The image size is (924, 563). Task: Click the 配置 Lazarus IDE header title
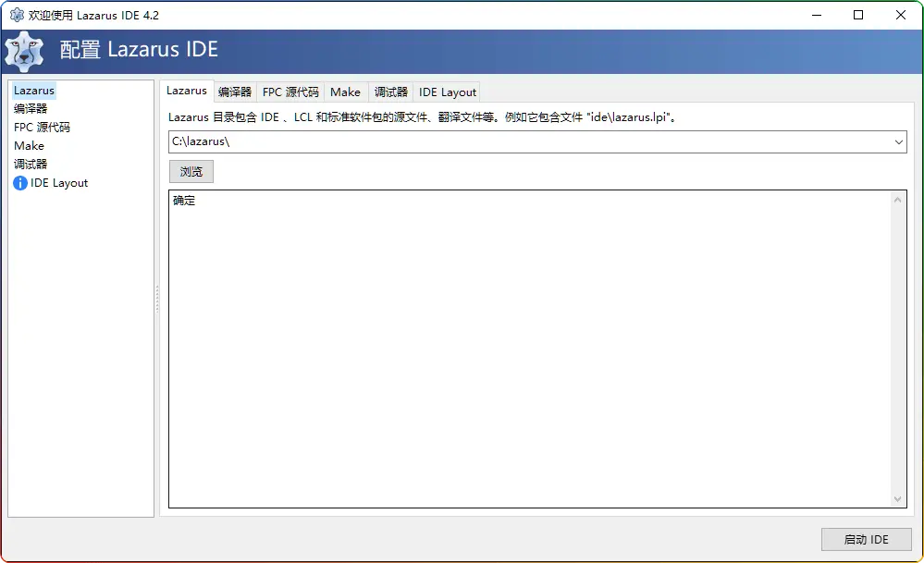click(x=139, y=50)
